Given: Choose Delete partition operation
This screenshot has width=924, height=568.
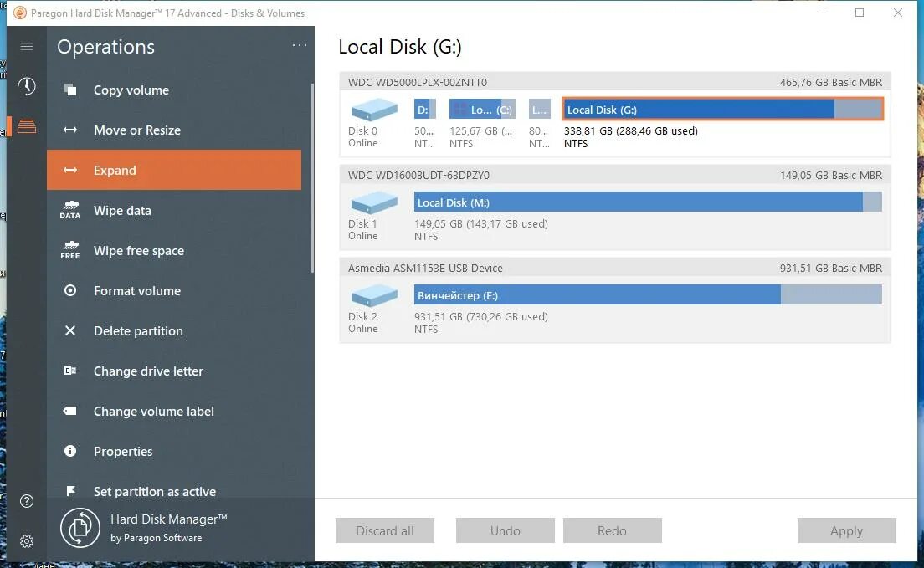Looking at the screenshot, I should coord(174,330).
